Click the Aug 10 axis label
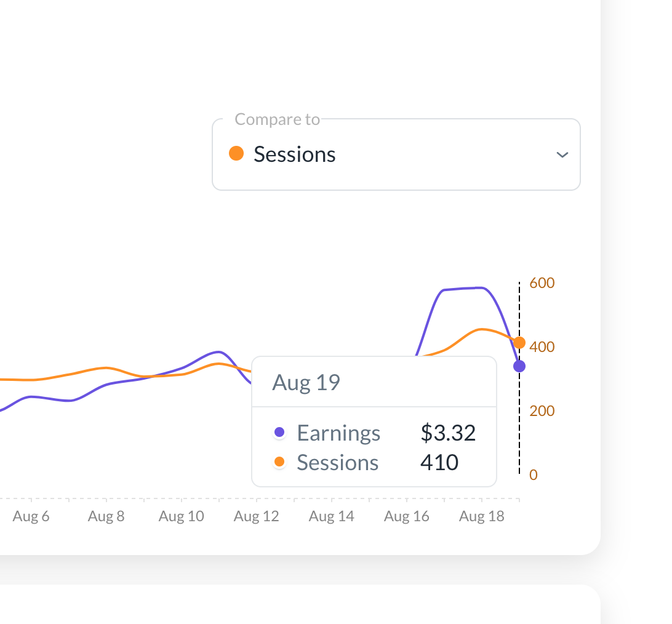Viewport: 672px width, 624px height. [181, 516]
